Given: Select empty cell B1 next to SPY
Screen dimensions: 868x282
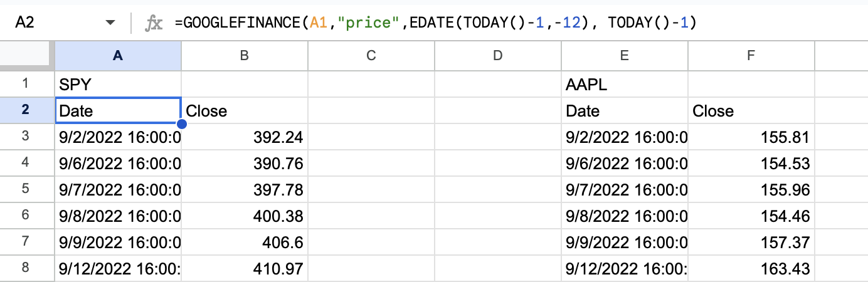Looking at the screenshot, I should [245, 84].
